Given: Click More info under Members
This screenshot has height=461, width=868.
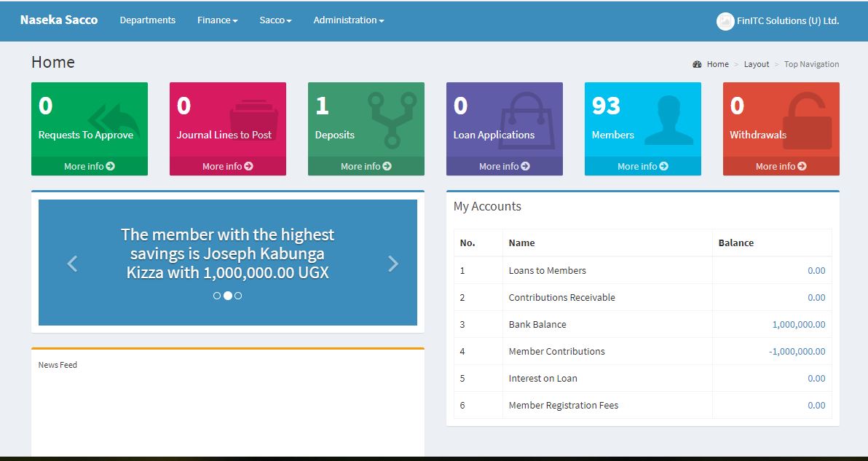Looking at the screenshot, I should click(x=642, y=166).
